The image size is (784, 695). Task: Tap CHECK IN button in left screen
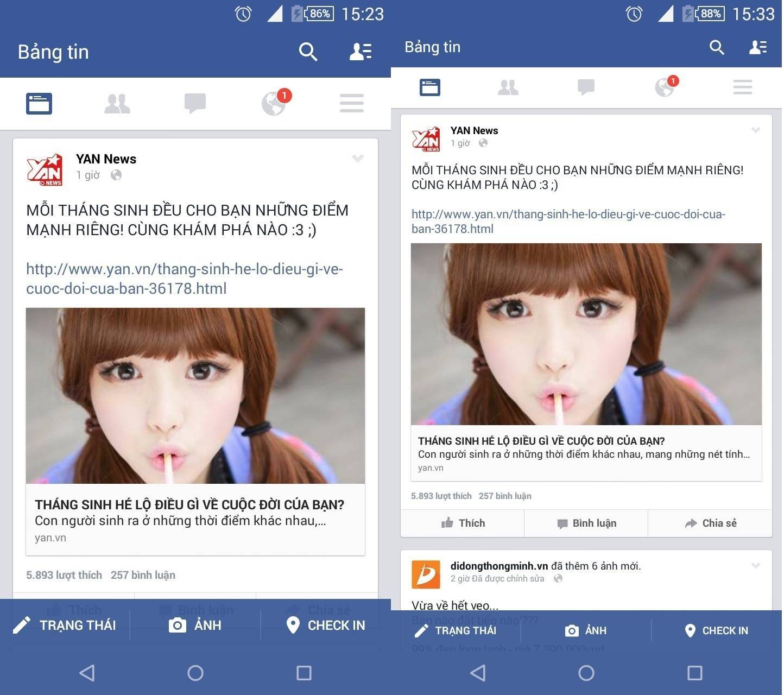click(326, 625)
